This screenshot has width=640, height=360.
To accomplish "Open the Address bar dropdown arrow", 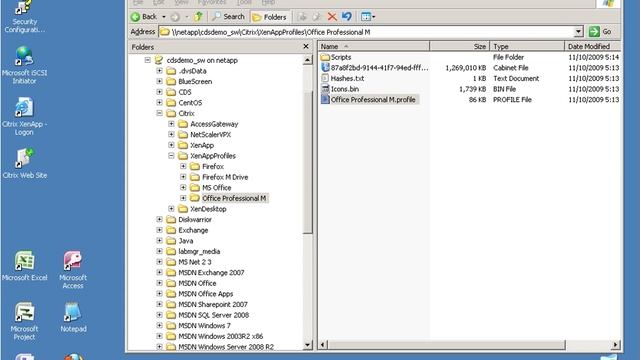I will coord(578,32).
